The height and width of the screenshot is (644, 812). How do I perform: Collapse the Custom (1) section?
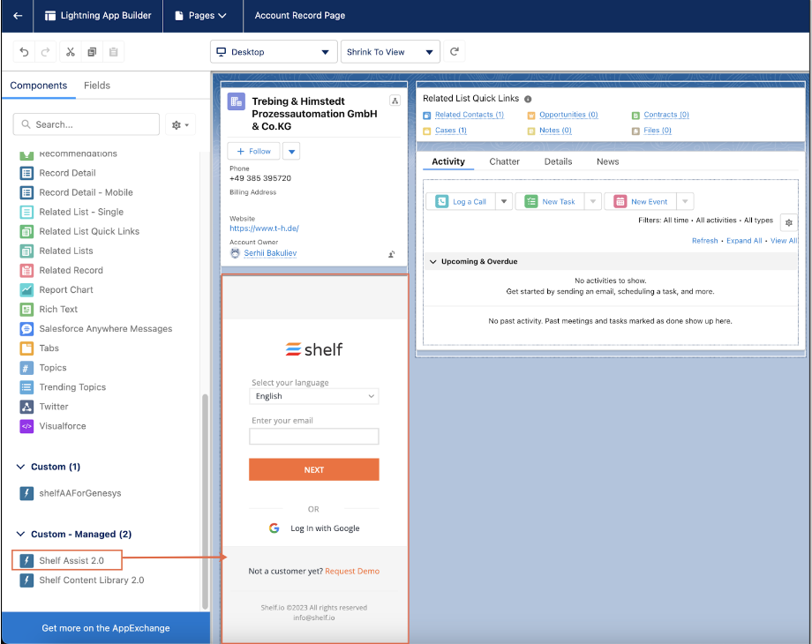pos(20,467)
